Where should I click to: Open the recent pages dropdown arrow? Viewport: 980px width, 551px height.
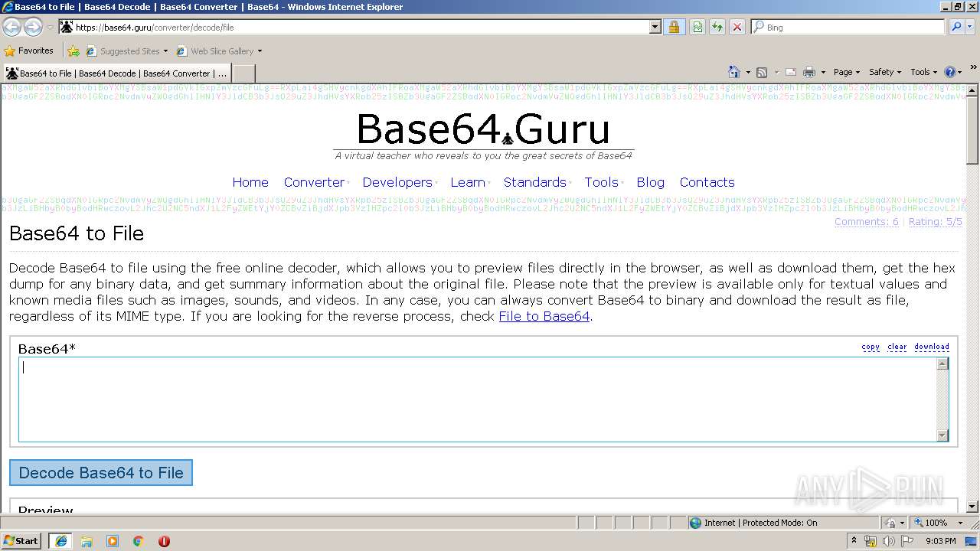point(50,27)
